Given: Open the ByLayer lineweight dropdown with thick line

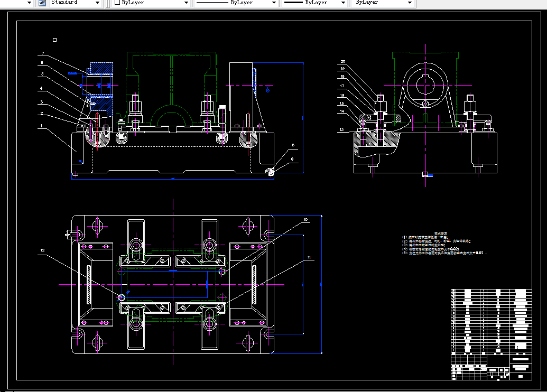Looking at the screenshot, I should pyautogui.click(x=314, y=3).
